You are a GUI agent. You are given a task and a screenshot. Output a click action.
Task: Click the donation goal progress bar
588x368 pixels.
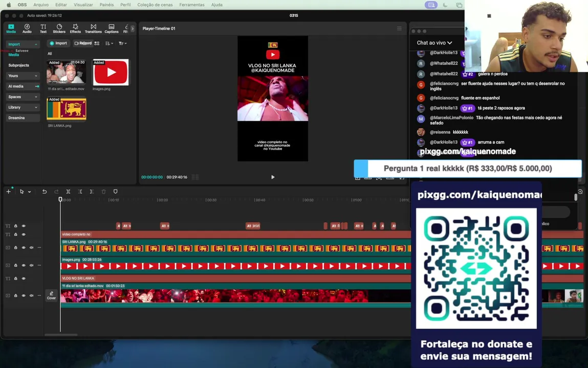tap(468, 169)
